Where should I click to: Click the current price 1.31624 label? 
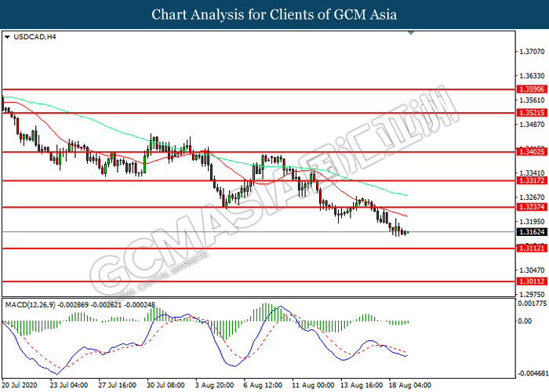pyautogui.click(x=532, y=232)
